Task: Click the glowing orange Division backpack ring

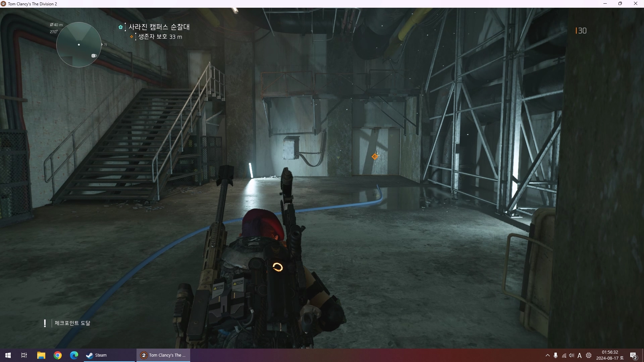Action: tap(278, 267)
